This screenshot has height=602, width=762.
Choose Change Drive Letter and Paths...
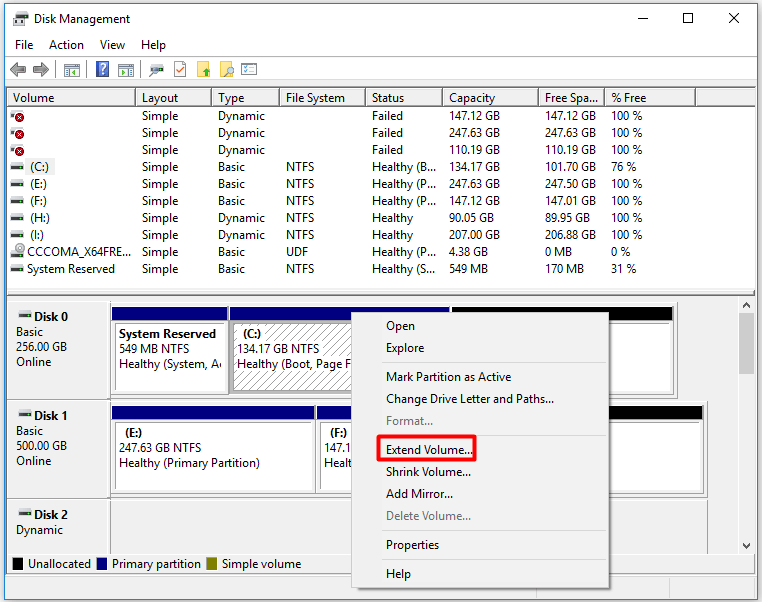click(469, 399)
